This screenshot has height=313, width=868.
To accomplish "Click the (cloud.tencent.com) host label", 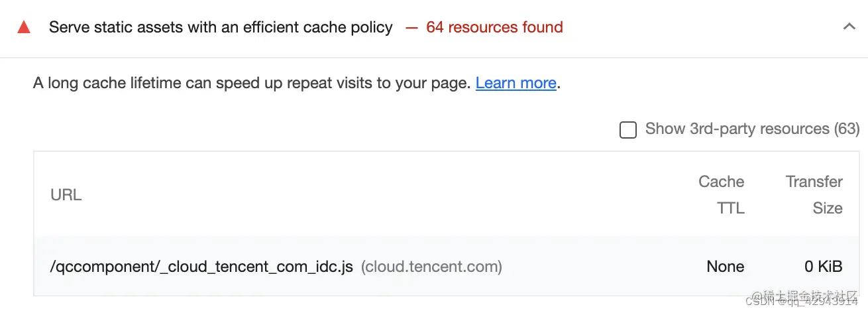I will pos(431,267).
